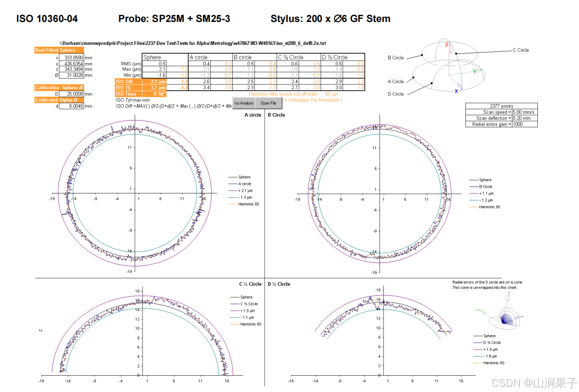579x392 pixels.
Task: Click the B Circle chart title
Action: (276, 115)
